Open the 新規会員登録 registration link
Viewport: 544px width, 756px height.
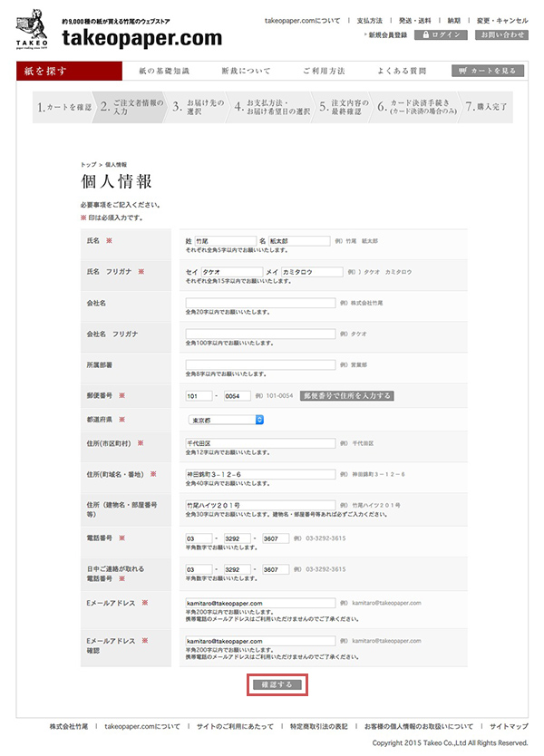tap(384, 34)
